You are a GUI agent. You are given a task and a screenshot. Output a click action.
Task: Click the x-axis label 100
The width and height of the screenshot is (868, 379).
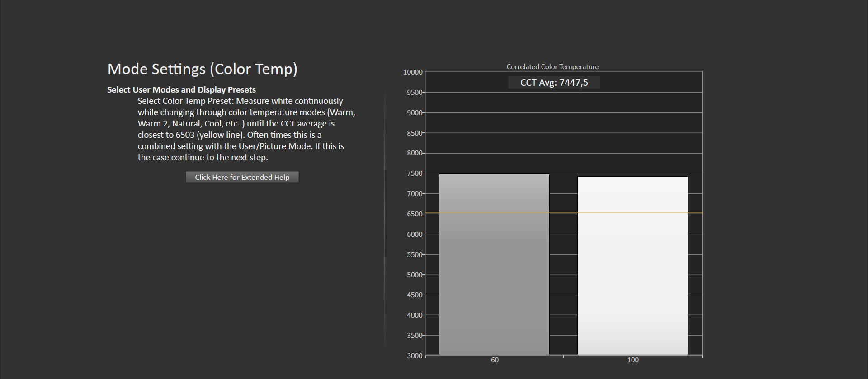tap(633, 360)
